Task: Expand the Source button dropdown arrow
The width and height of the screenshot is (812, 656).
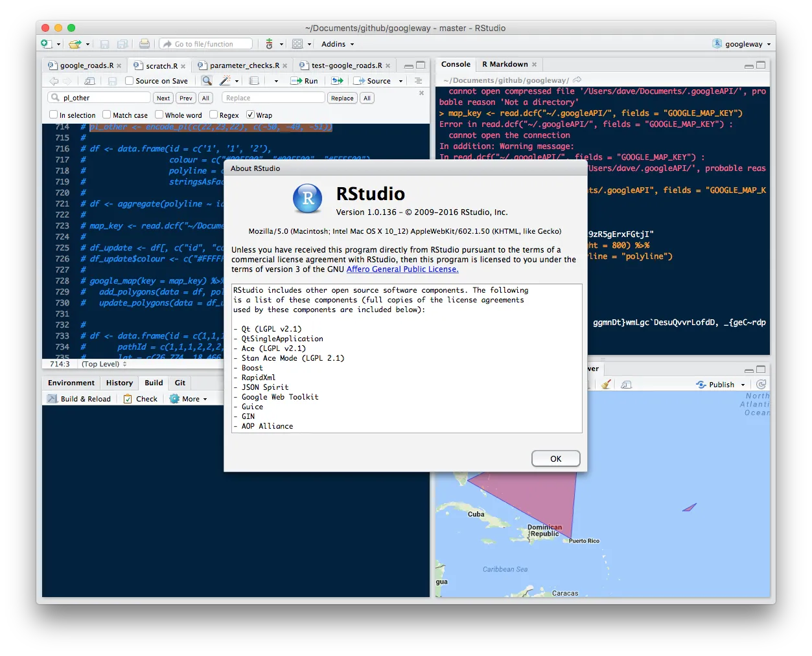Action: coord(400,82)
